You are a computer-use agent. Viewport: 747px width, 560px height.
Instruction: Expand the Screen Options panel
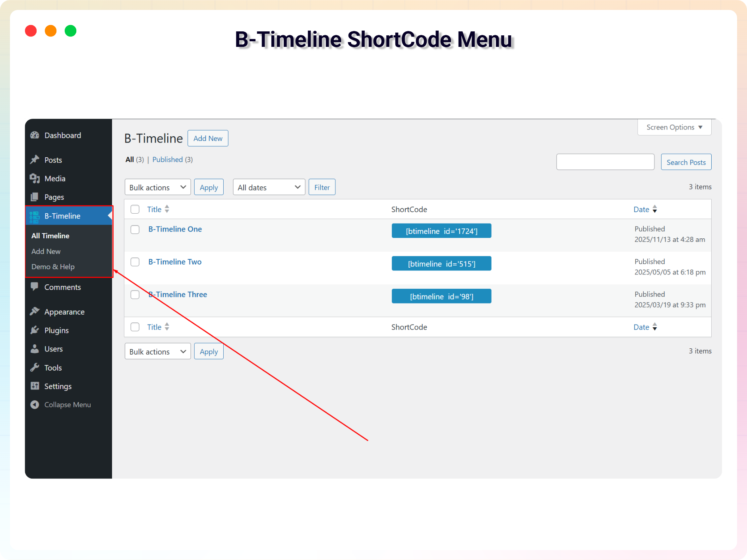(x=674, y=127)
